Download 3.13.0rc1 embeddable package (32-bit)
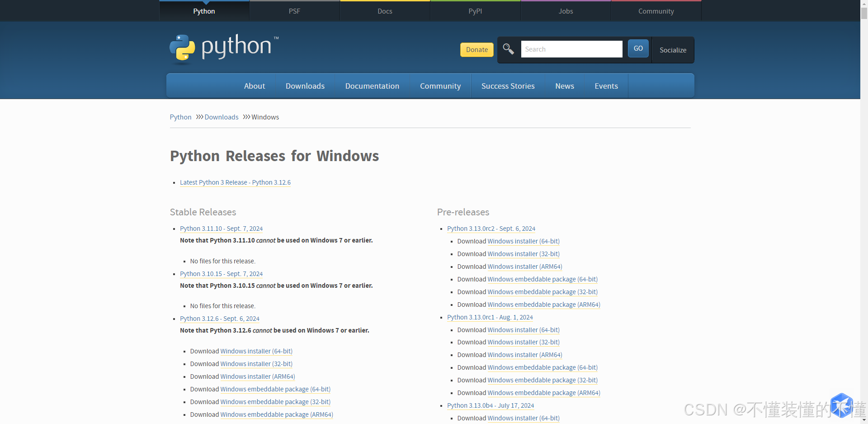Image resolution: width=868 pixels, height=424 pixels. 542,380
